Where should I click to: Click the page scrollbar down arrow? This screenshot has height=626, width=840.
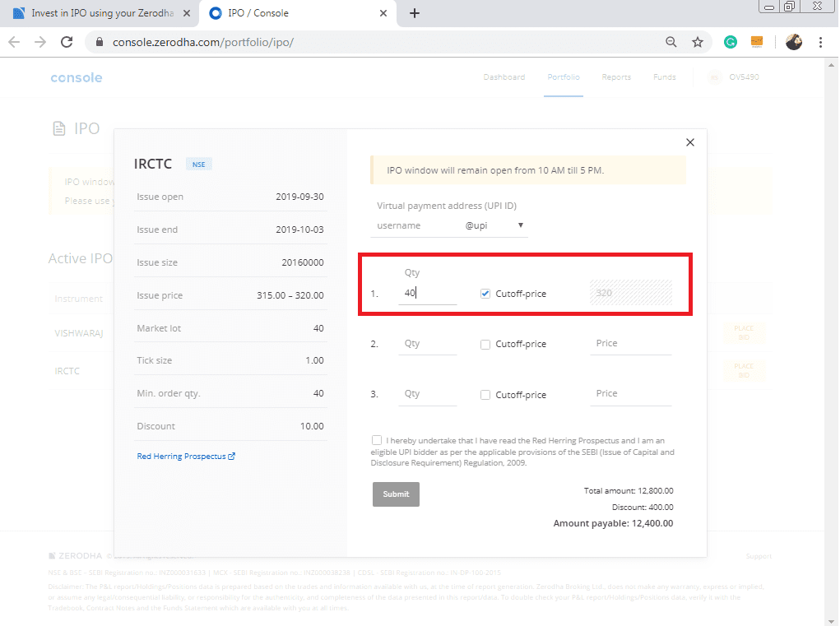[x=831, y=620]
